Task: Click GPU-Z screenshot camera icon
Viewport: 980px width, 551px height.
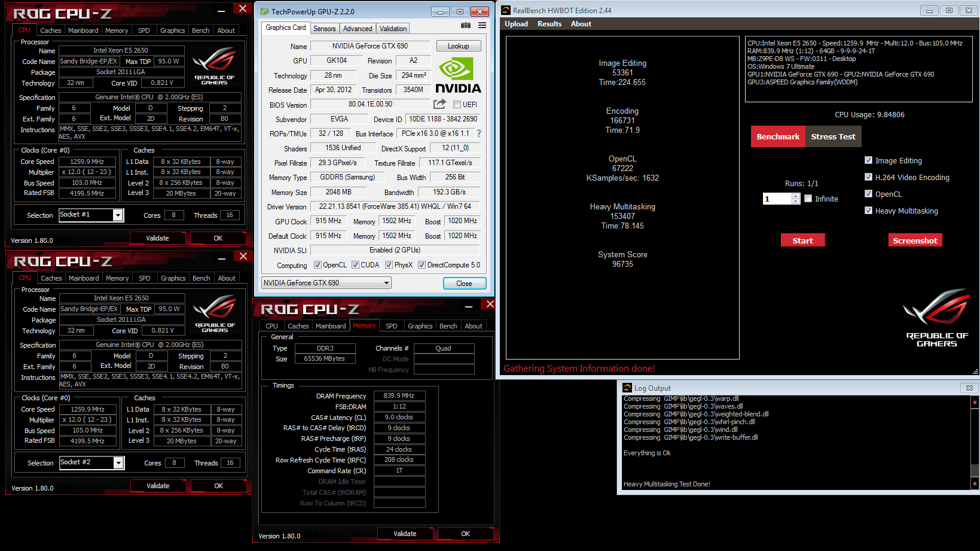Action: tap(465, 26)
